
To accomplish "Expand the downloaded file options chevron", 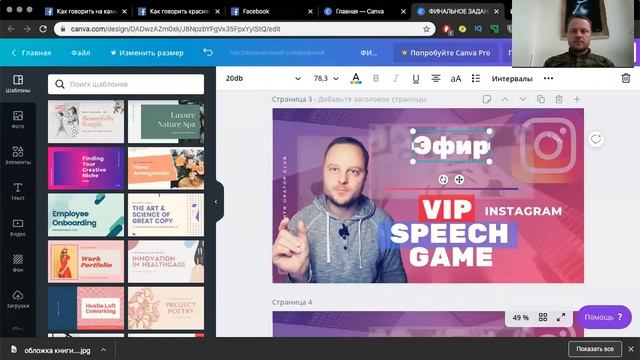I will pyautogui.click(x=103, y=350).
